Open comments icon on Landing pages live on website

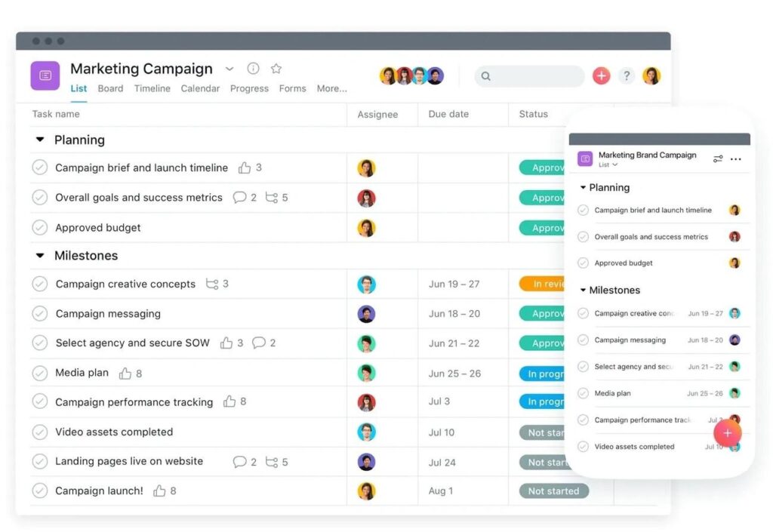pos(240,462)
